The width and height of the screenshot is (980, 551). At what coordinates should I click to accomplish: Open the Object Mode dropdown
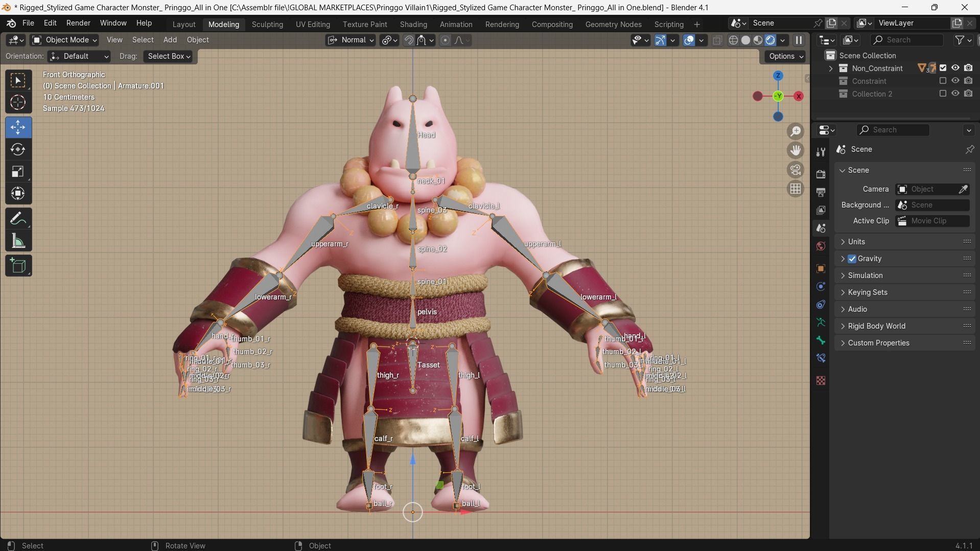click(64, 40)
